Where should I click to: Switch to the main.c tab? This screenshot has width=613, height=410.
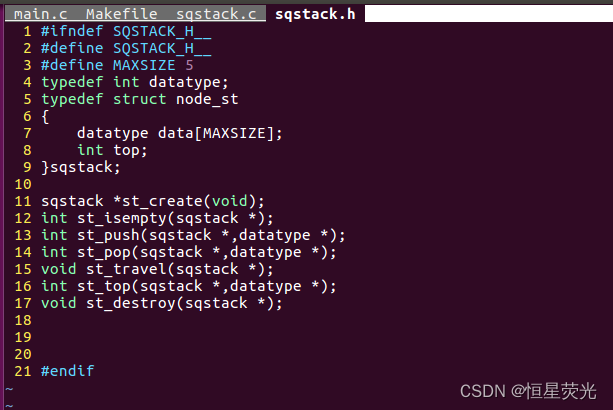[x=40, y=14]
